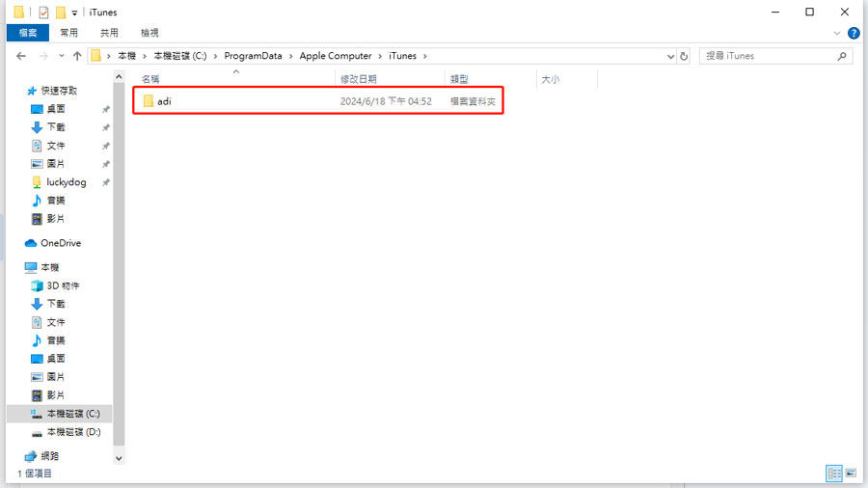This screenshot has height=488, width=868.
Task: Click the 搜尋 iTunes search box
Action: [772, 56]
